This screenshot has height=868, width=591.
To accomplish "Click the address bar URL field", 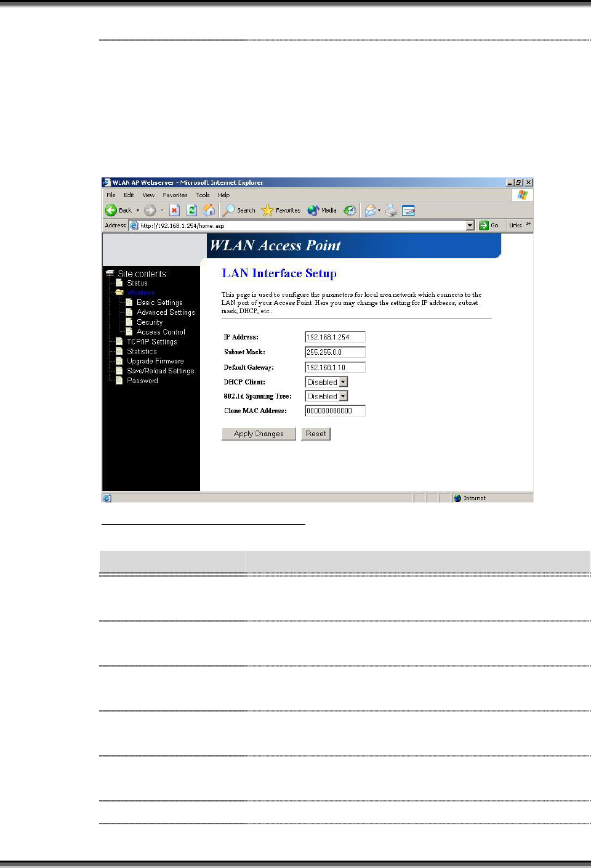I will 302,225.
